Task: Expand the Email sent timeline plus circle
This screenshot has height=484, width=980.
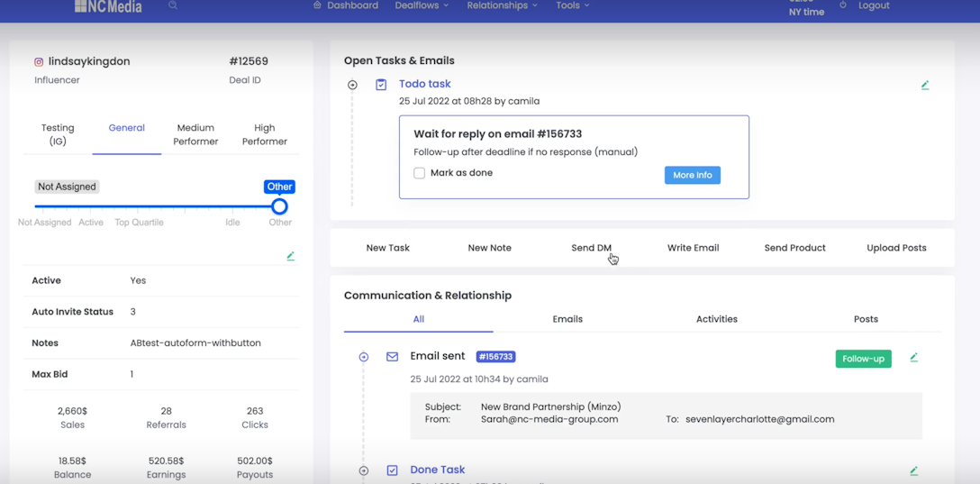Action: coord(364,357)
